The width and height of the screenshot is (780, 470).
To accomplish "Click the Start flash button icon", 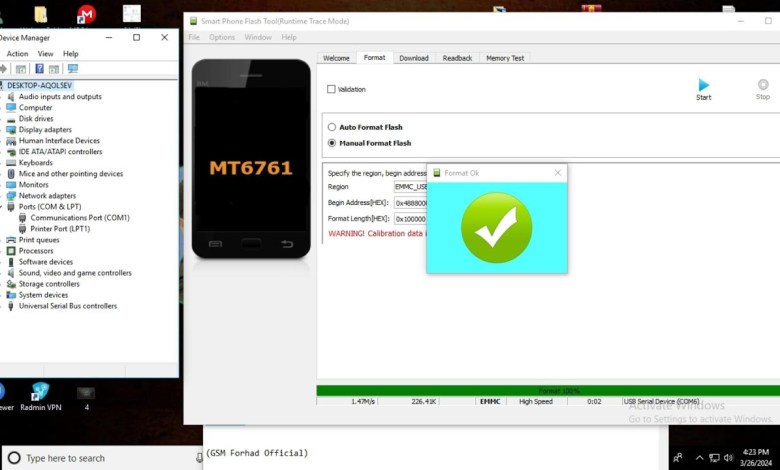I will pyautogui.click(x=703, y=86).
